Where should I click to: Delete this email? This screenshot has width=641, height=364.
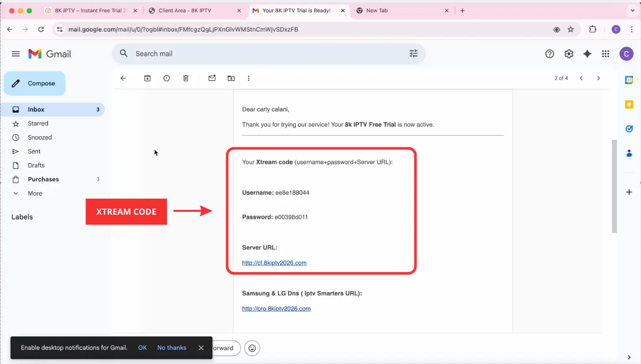click(186, 78)
